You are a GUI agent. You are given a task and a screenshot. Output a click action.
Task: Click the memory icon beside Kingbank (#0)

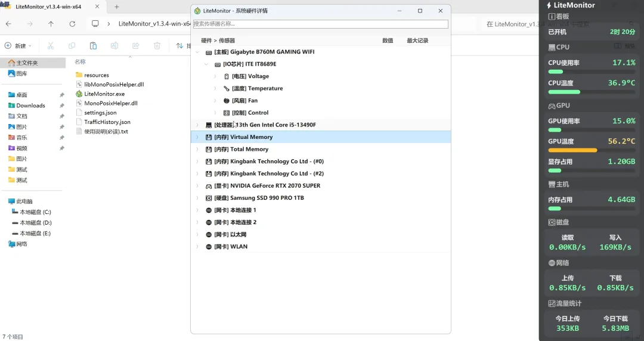pyautogui.click(x=209, y=162)
